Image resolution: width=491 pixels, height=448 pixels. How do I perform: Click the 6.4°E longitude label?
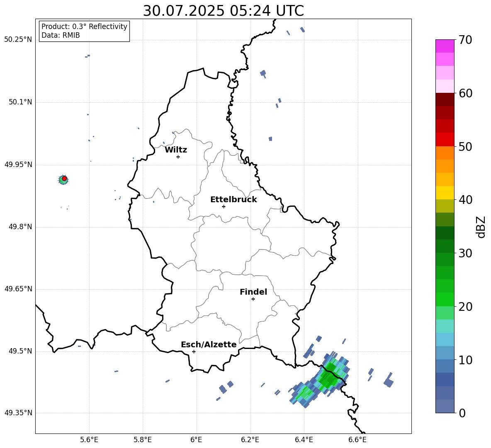click(x=304, y=440)
